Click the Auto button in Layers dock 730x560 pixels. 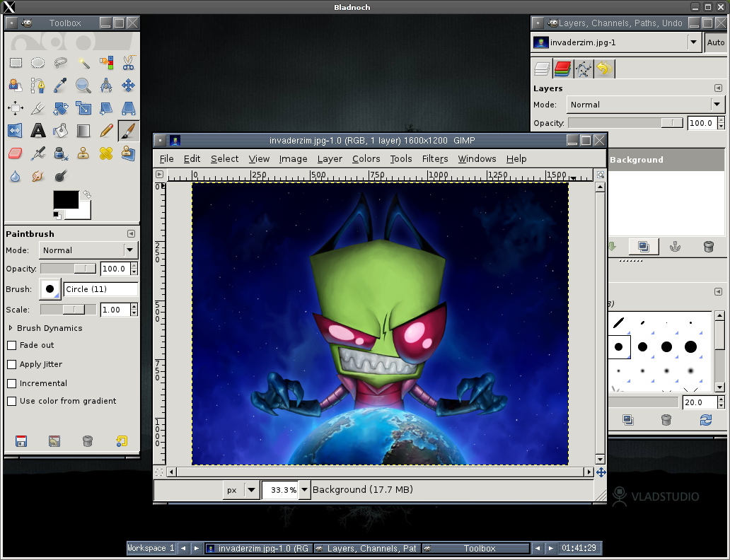pos(715,42)
